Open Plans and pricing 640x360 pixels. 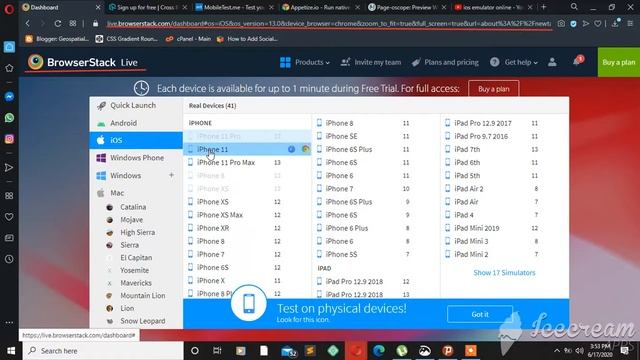[445, 62]
